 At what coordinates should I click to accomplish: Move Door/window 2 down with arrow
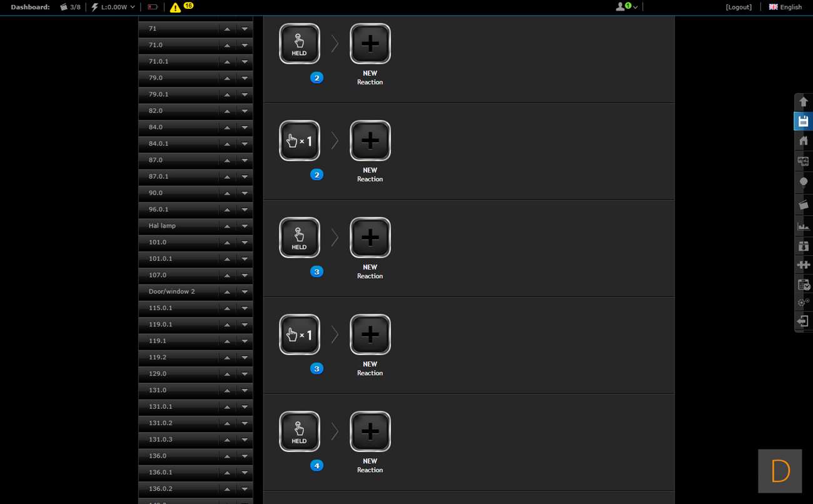coord(245,292)
